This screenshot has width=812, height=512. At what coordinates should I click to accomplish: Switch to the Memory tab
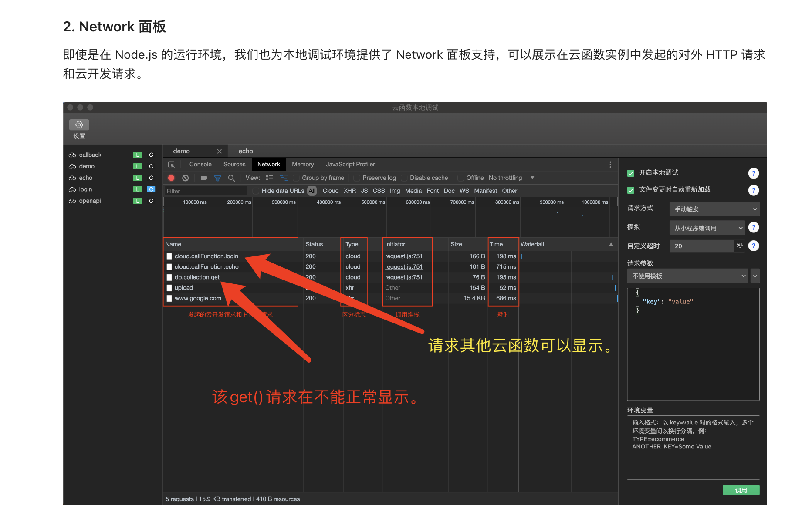[303, 164]
